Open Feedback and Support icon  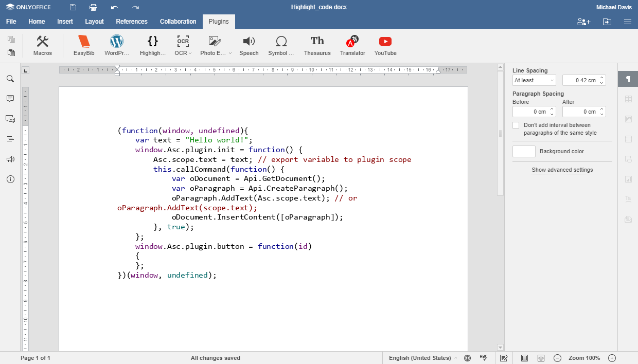[10, 159]
